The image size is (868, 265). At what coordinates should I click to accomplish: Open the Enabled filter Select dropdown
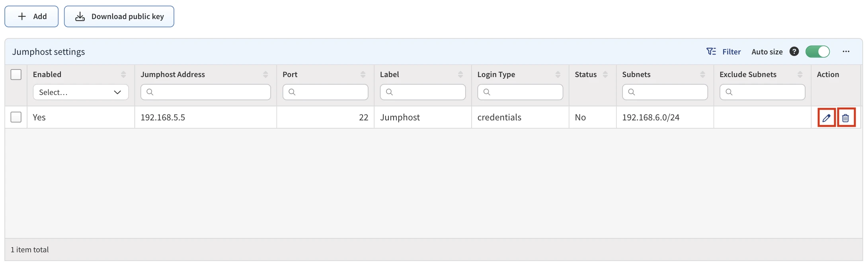click(x=80, y=92)
